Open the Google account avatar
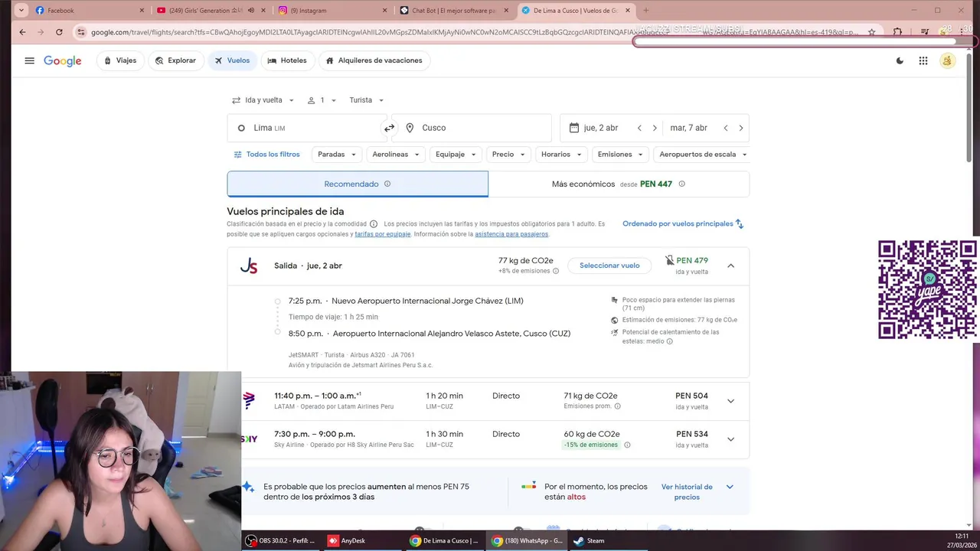The height and width of the screenshot is (551, 980). 948,60
